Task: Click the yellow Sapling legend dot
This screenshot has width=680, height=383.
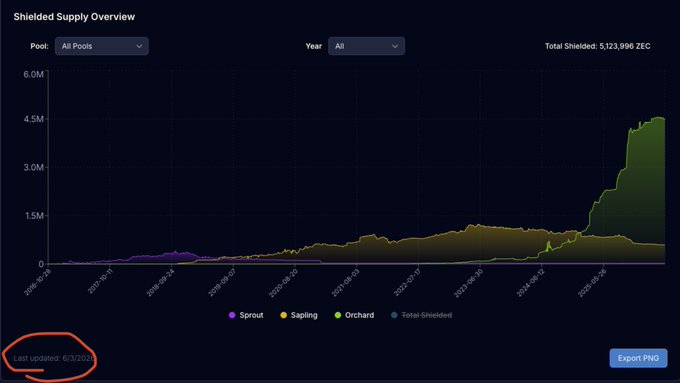Action: point(284,315)
